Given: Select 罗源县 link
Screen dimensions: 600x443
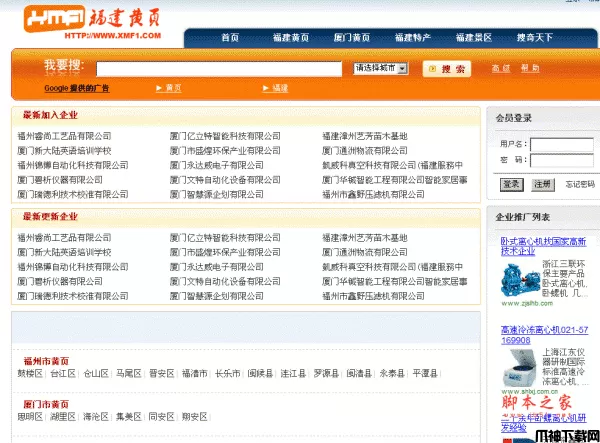Looking at the screenshot, I should tap(326, 373).
